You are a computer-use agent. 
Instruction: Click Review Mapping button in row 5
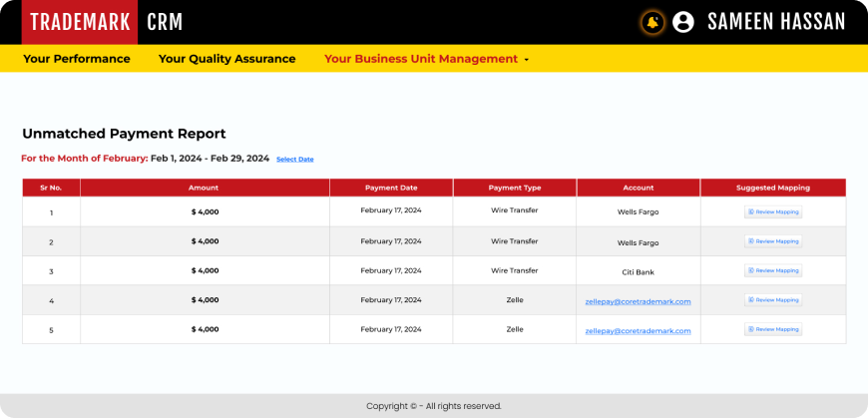773,329
